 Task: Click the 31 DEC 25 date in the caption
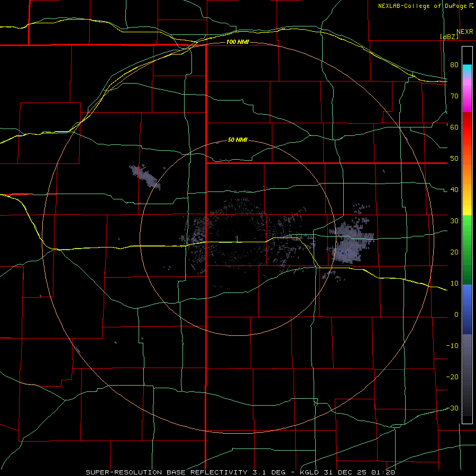coord(345,472)
